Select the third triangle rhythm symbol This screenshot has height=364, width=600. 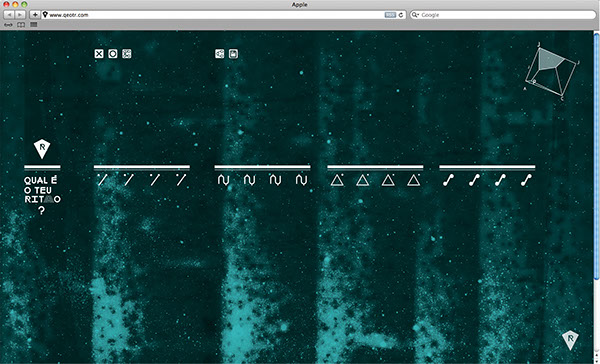[x=388, y=180]
